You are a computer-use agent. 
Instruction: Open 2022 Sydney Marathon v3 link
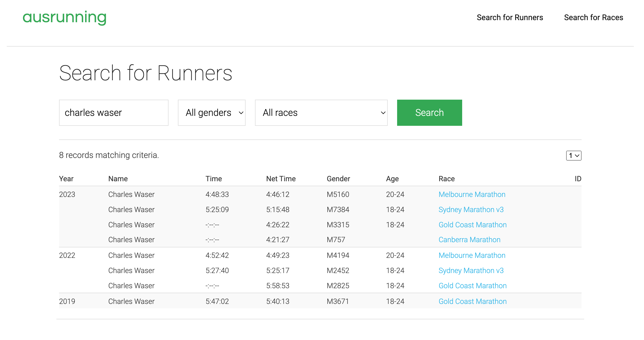471,270
